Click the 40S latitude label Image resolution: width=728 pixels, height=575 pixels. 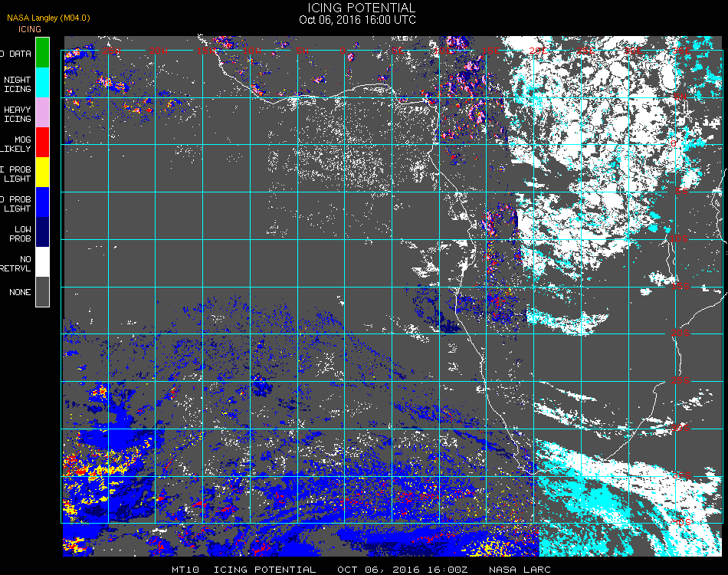point(682,523)
